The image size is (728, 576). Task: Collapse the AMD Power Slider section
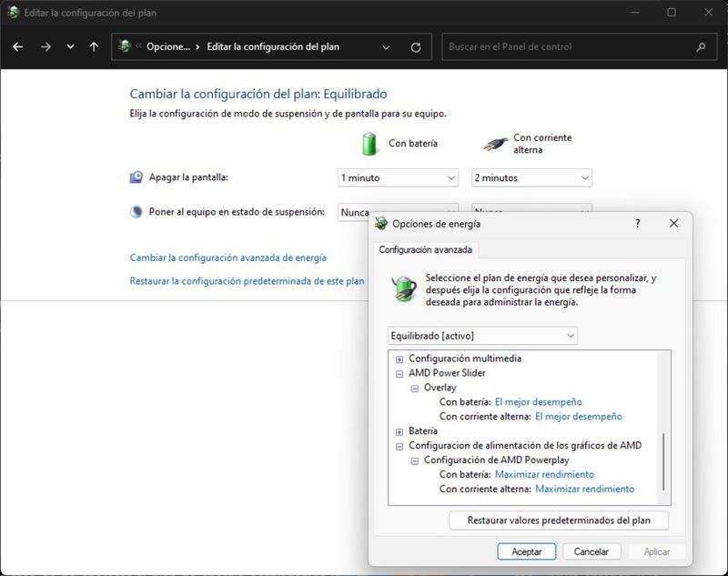point(398,372)
